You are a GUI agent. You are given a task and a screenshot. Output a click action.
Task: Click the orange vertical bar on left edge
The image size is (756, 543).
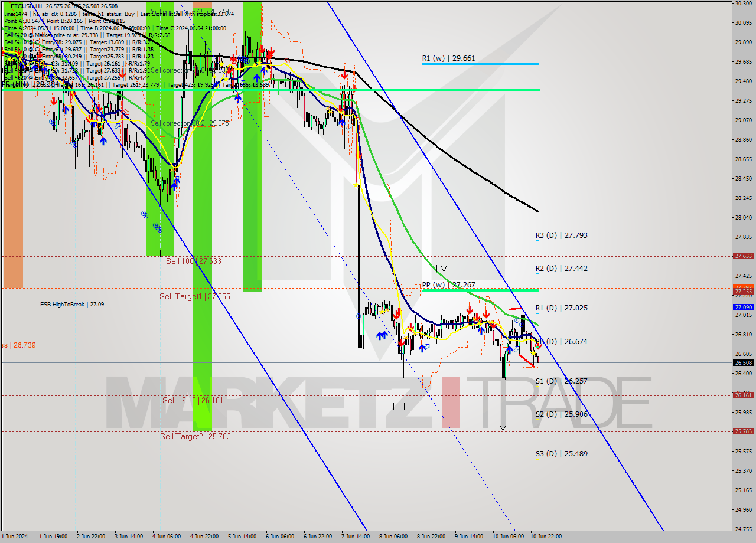coord(13,188)
